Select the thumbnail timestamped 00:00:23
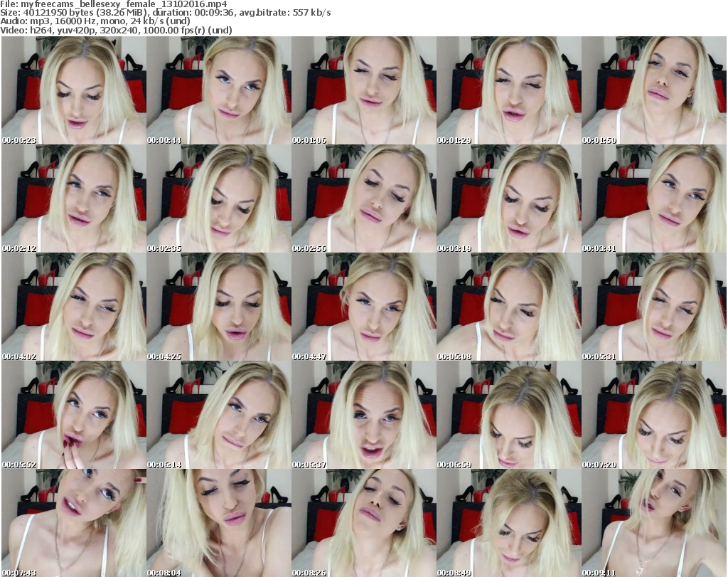 (74, 90)
